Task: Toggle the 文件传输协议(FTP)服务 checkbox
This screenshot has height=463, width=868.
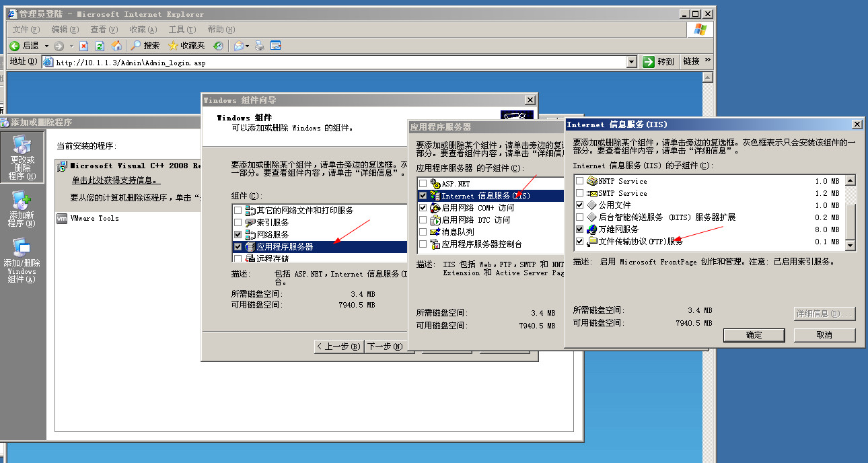Action: coord(580,242)
